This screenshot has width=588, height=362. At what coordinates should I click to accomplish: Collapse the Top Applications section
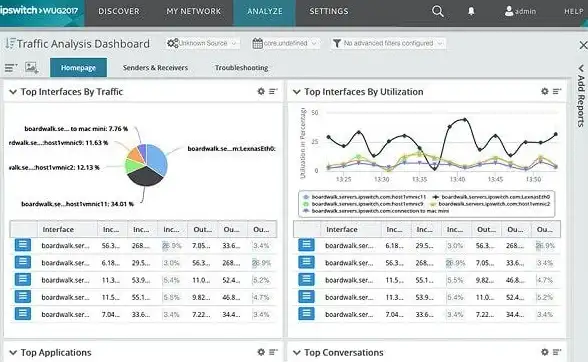click(x=13, y=353)
